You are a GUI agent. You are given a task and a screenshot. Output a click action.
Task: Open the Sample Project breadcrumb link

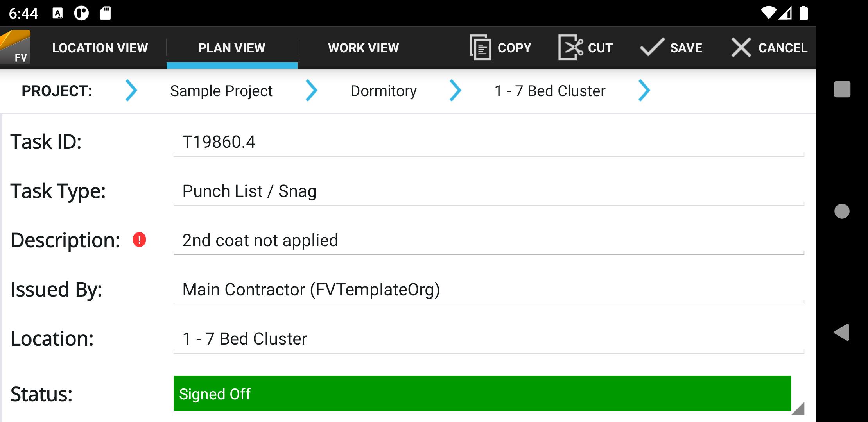pos(221,91)
